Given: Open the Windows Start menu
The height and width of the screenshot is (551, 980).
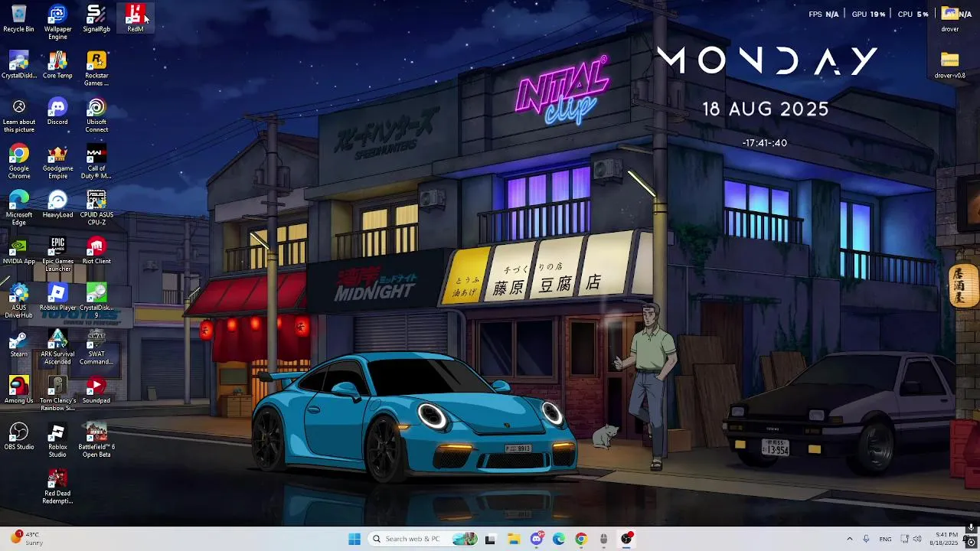Looking at the screenshot, I should (354, 539).
